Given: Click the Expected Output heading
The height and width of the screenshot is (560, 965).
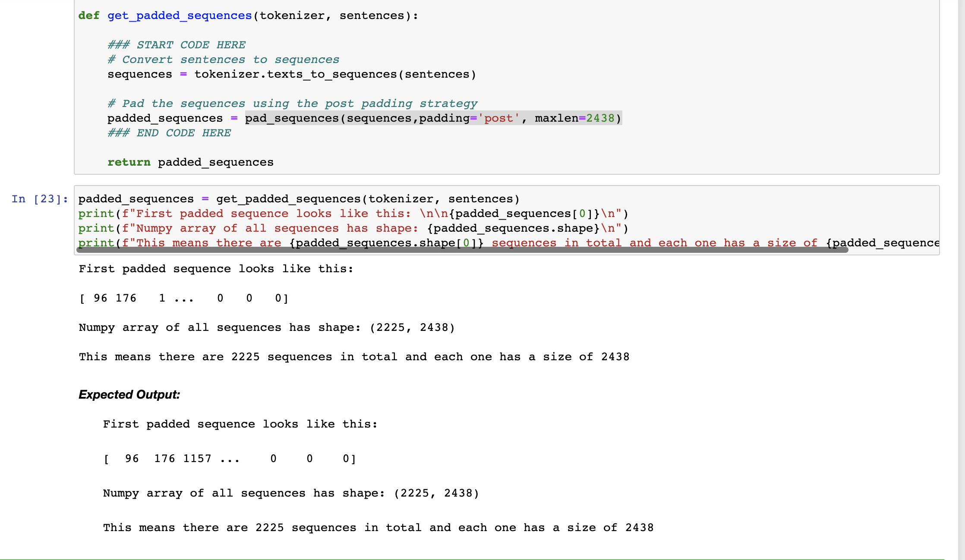Looking at the screenshot, I should pos(129,395).
